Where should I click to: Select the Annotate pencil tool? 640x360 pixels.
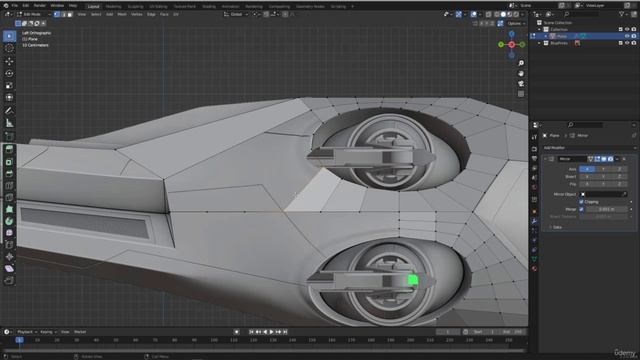click(9, 111)
